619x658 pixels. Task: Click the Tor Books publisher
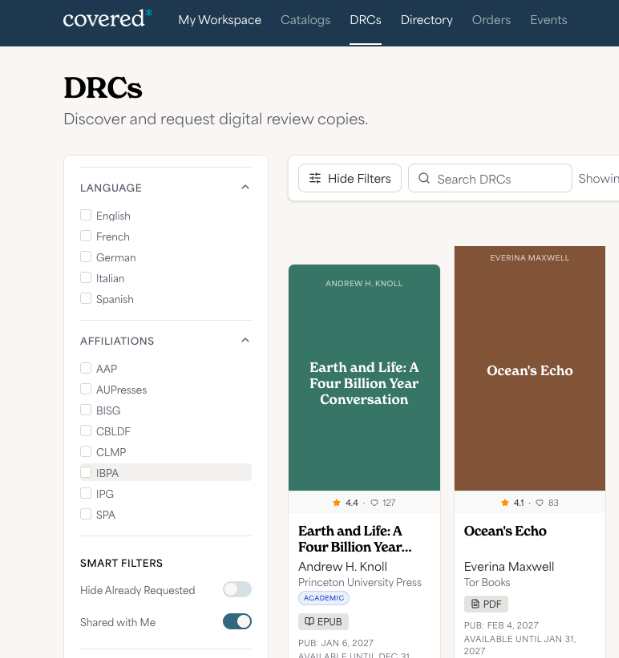click(487, 582)
